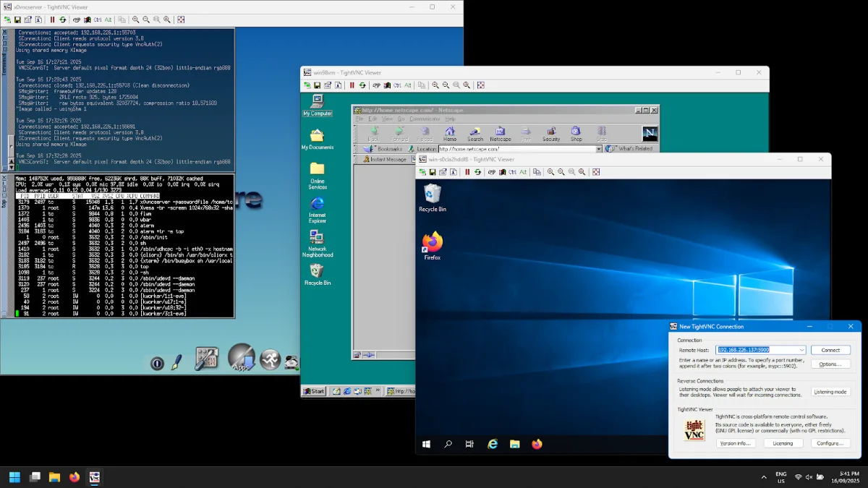The width and height of the screenshot is (868, 488).
Task: Click Netscape Search toolbar button
Action: coord(475,134)
